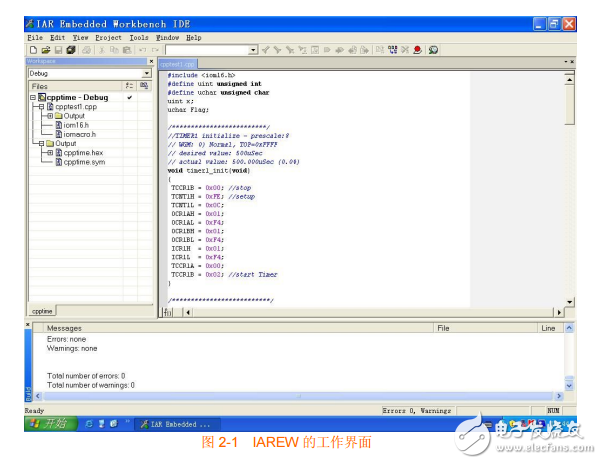Open the Debug configuration dropdown
The image size is (602, 464).
tap(147, 73)
